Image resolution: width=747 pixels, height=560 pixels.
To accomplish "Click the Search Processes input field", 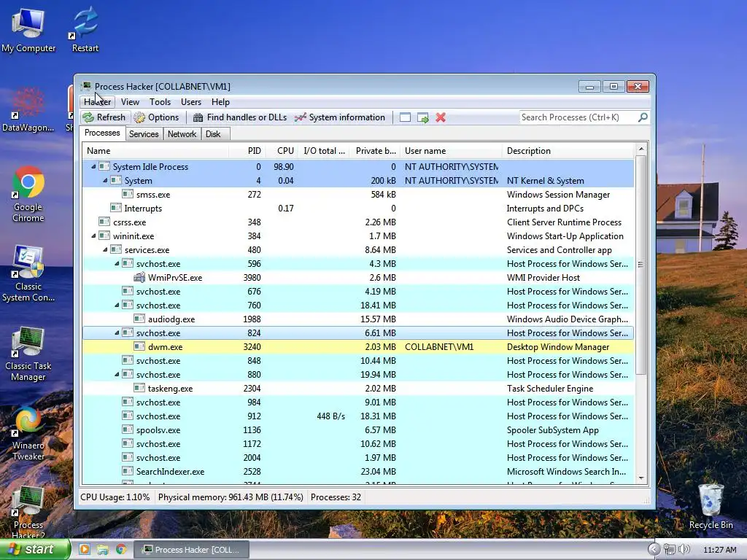I will pyautogui.click(x=578, y=117).
